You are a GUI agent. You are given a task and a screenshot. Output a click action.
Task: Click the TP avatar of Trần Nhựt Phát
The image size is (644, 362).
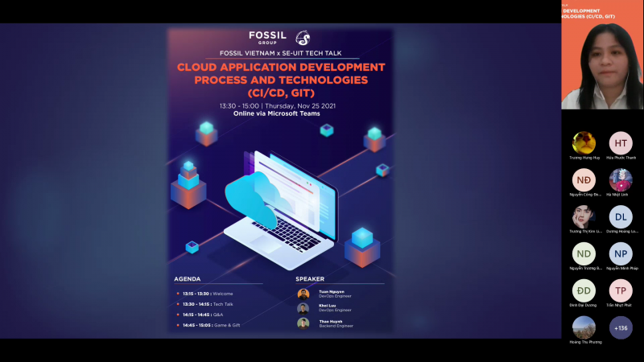[621, 290]
